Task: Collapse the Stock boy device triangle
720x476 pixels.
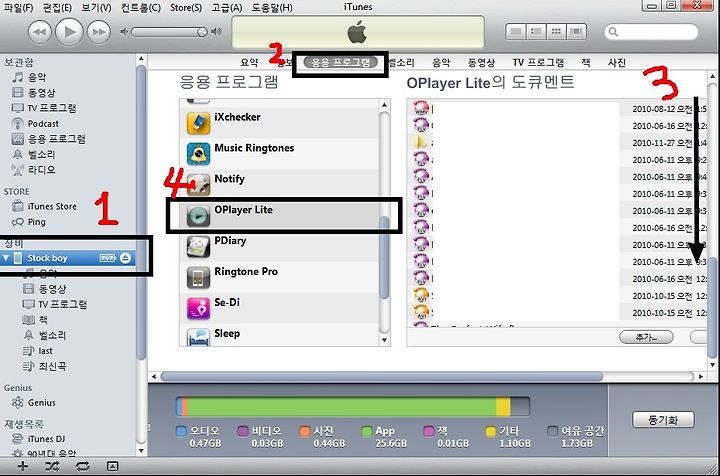Action: click(6, 258)
